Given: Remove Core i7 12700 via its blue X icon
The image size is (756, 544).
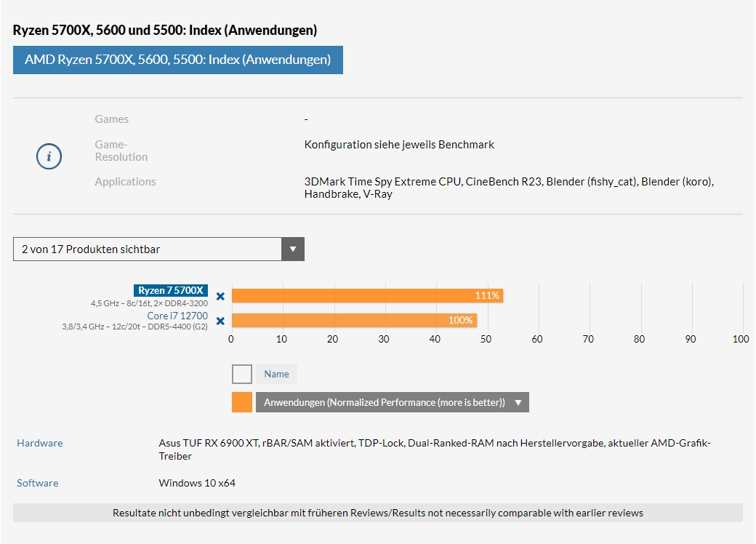Looking at the screenshot, I should [220, 321].
